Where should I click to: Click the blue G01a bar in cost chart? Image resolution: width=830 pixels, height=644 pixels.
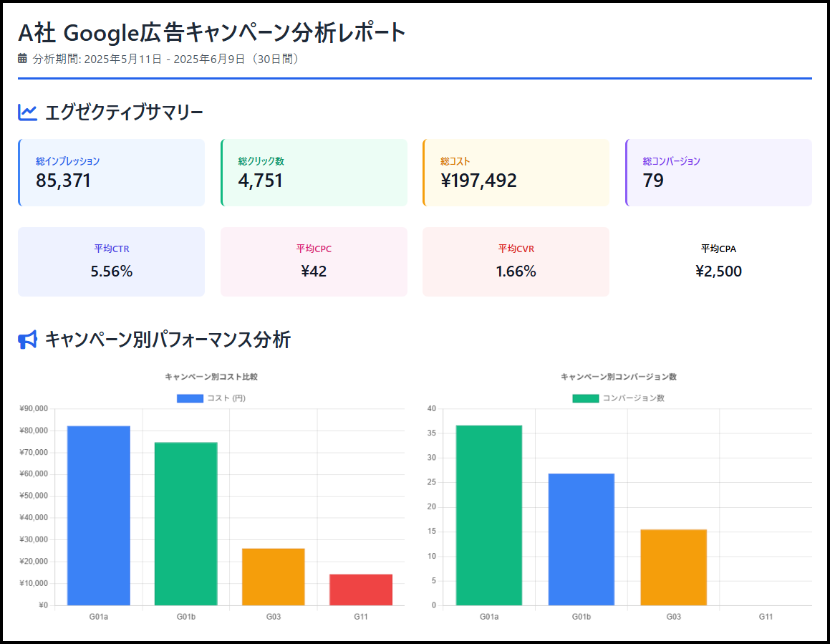(x=99, y=516)
